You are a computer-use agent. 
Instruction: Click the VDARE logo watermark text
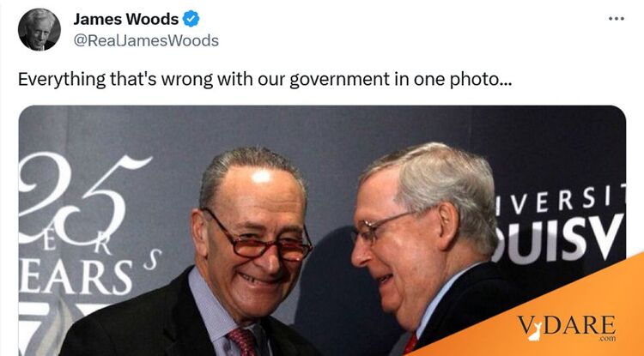tap(567, 326)
